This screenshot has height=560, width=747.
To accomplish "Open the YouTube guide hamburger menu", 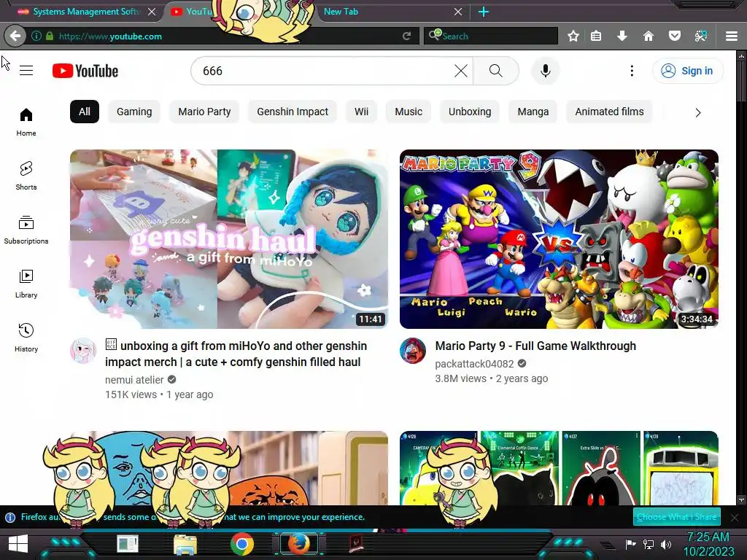I will tap(26, 71).
